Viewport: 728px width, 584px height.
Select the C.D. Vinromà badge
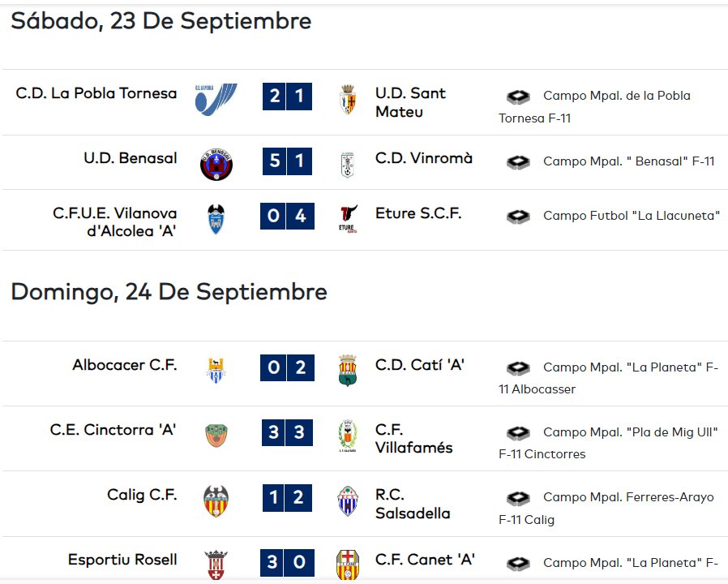pos(347,165)
